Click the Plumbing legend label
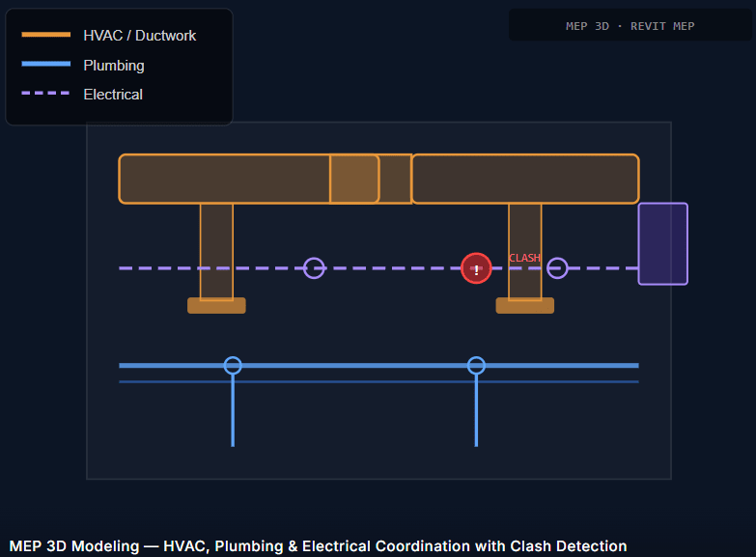The width and height of the screenshot is (756, 557). tap(114, 65)
